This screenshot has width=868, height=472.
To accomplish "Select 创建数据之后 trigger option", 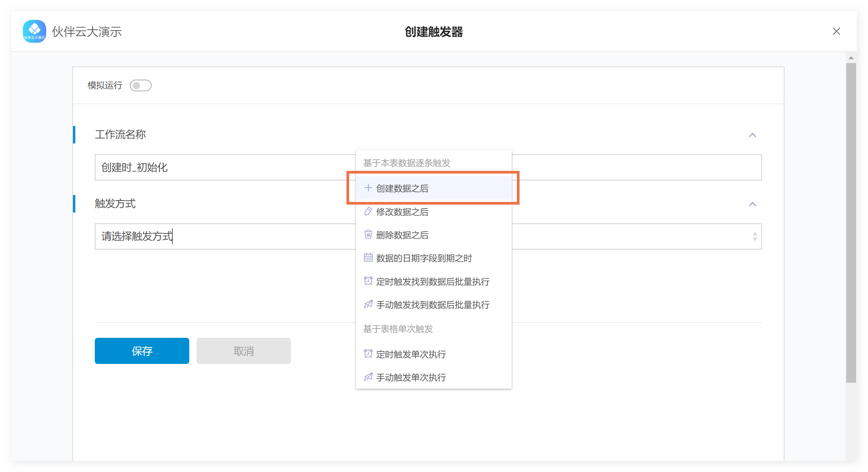I will point(433,188).
